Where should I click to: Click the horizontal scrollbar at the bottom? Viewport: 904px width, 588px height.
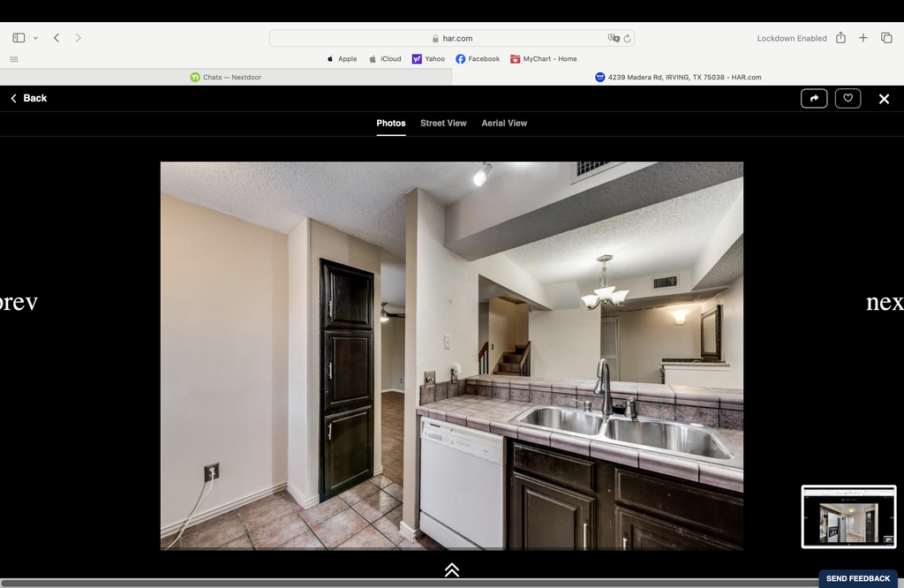(x=410, y=584)
